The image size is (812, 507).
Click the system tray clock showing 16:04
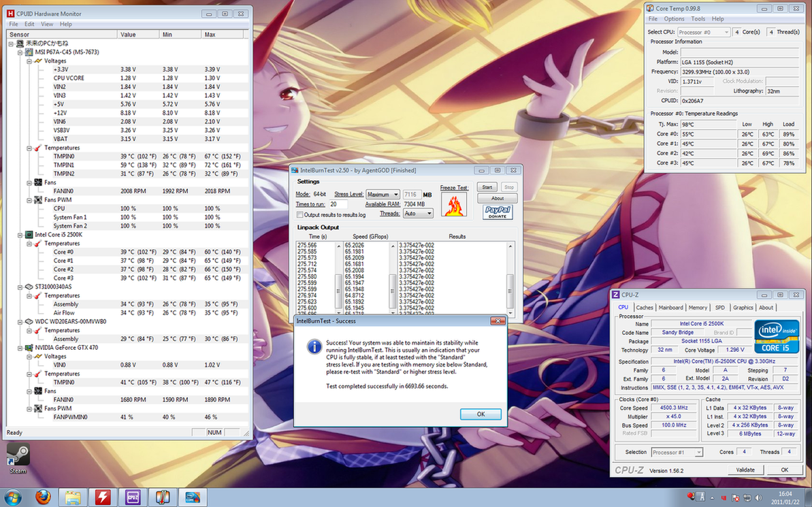(x=785, y=497)
